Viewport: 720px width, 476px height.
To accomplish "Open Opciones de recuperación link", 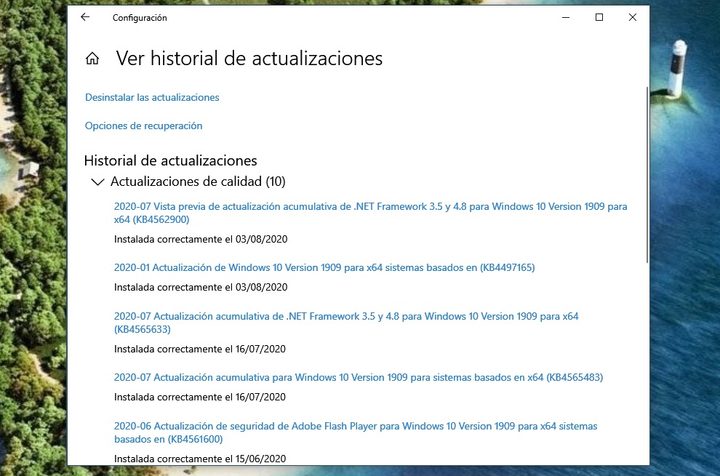I will [x=143, y=126].
